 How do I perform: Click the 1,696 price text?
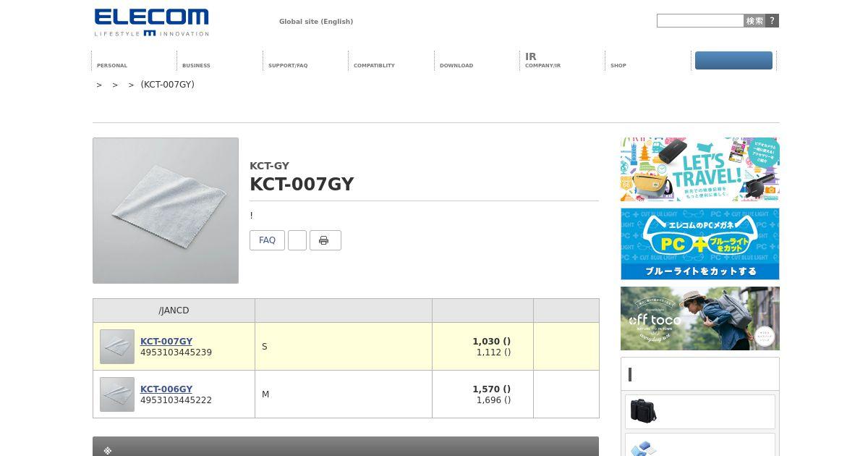point(493,400)
